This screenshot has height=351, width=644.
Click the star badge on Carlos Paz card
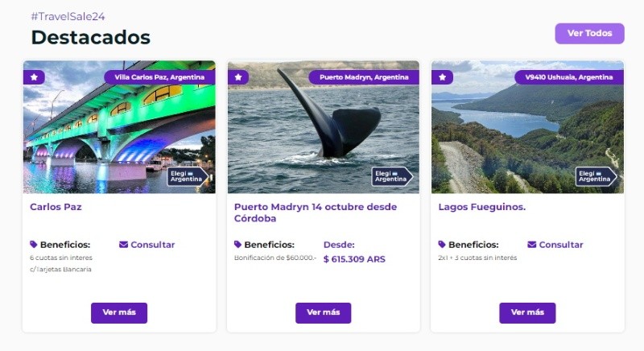tap(34, 77)
